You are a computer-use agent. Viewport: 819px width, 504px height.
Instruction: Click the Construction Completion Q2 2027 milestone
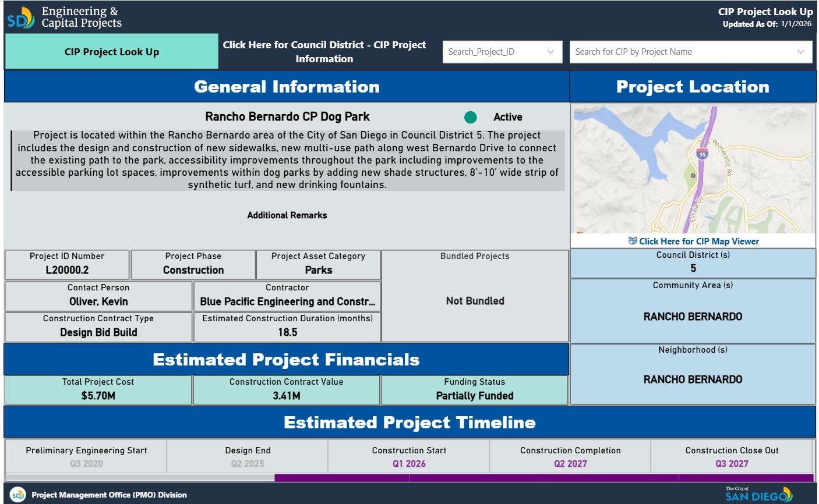pyautogui.click(x=571, y=457)
